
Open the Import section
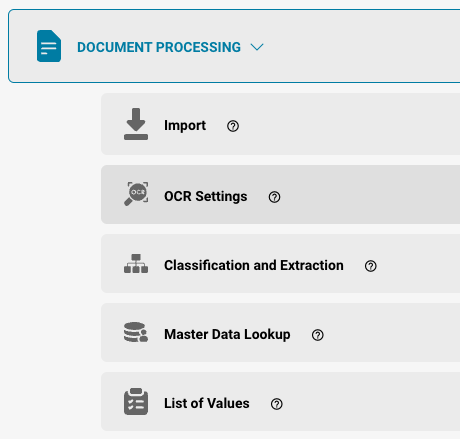185,126
